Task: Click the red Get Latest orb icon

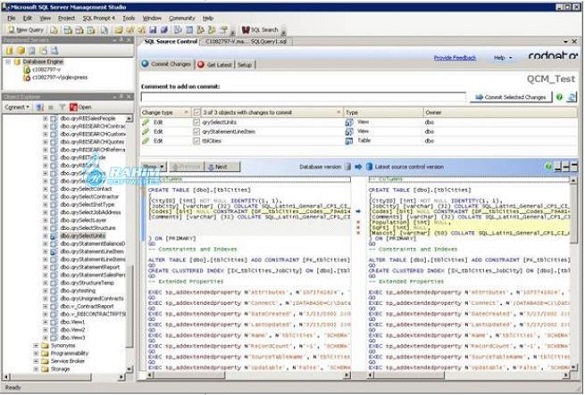Action: (x=201, y=65)
